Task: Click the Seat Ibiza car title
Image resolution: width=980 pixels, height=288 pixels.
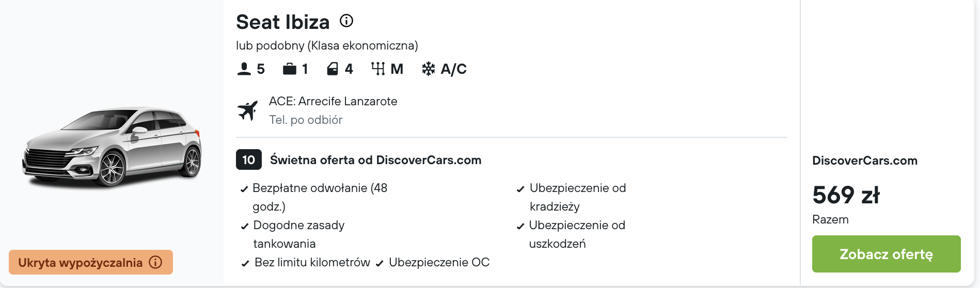Action: [x=283, y=22]
